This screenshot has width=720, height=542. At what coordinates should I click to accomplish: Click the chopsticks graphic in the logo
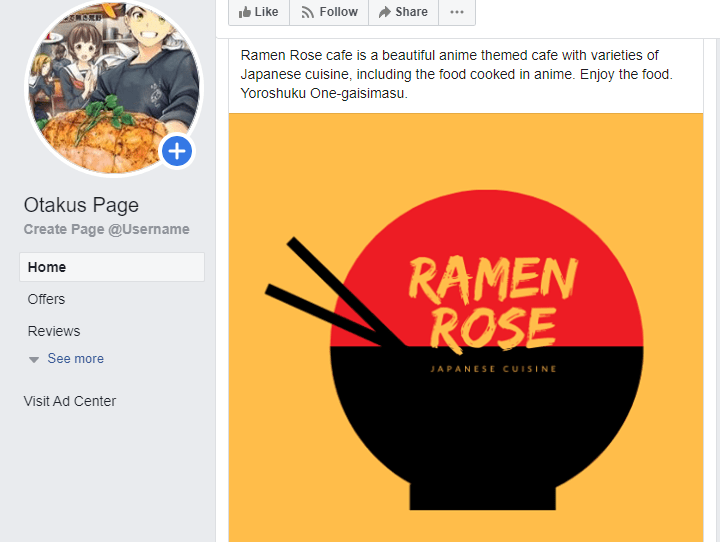(x=335, y=292)
